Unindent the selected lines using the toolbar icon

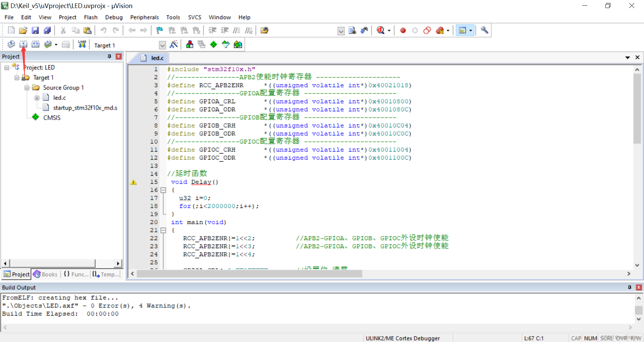(x=224, y=31)
